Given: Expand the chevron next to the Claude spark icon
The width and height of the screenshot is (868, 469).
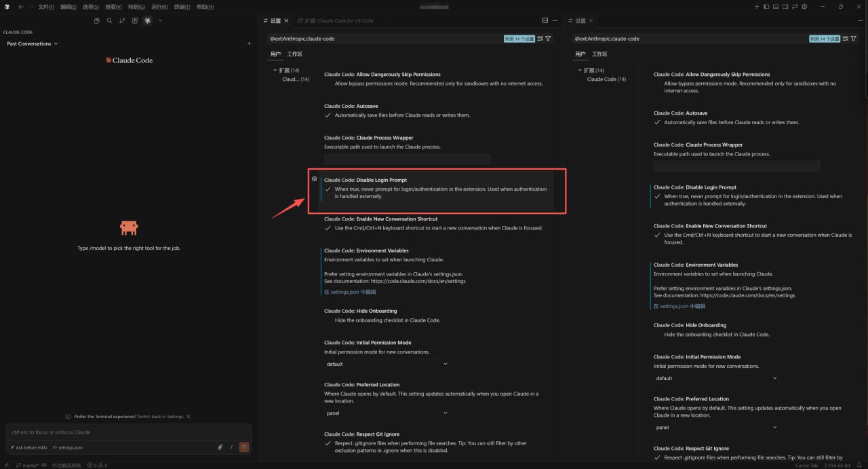Looking at the screenshot, I should (160, 20).
